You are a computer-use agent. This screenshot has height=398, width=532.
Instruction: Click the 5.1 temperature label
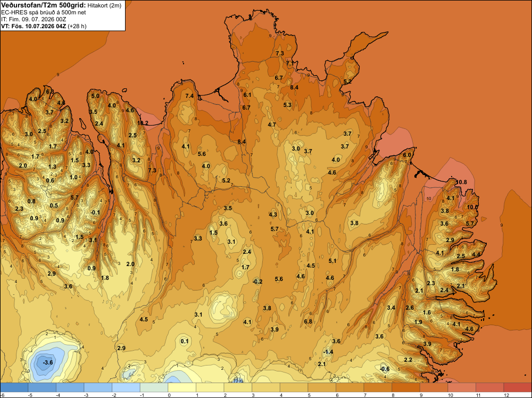tap(332, 261)
